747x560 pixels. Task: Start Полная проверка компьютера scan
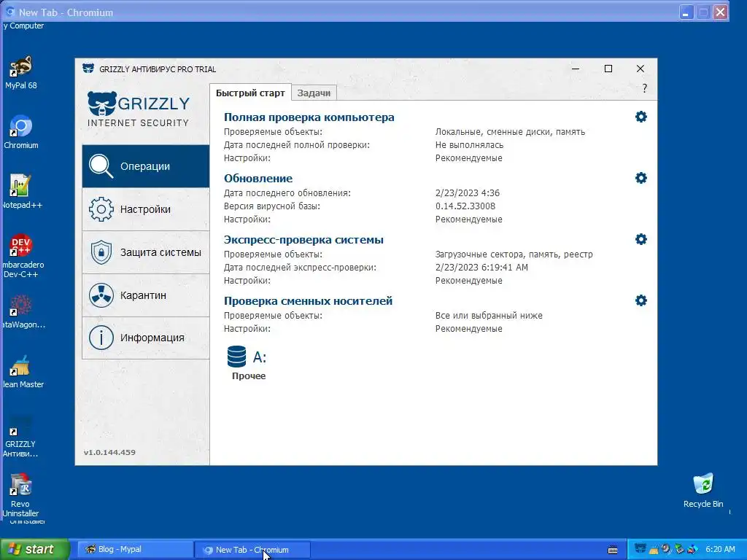pyautogui.click(x=309, y=117)
